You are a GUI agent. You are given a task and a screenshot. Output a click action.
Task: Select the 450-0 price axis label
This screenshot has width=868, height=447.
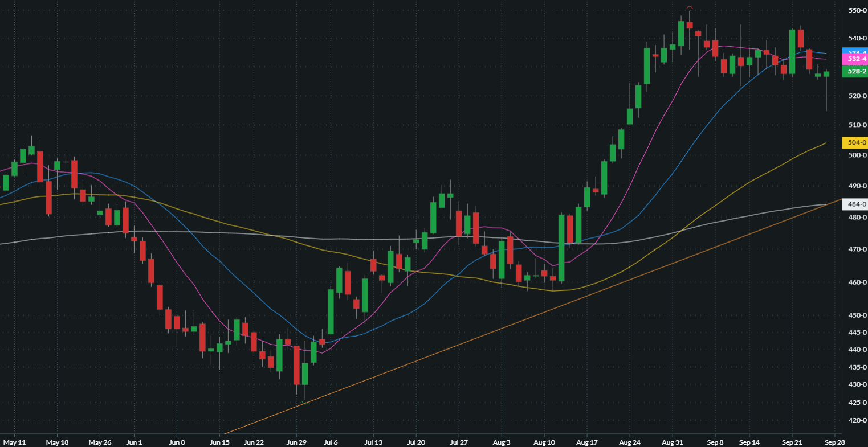[857, 315]
